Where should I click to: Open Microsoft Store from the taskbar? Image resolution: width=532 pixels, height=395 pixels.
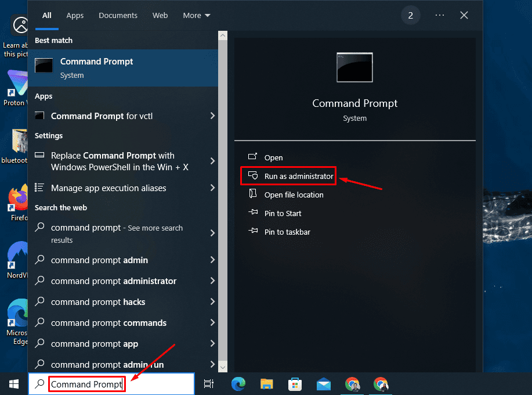pos(295,384)
